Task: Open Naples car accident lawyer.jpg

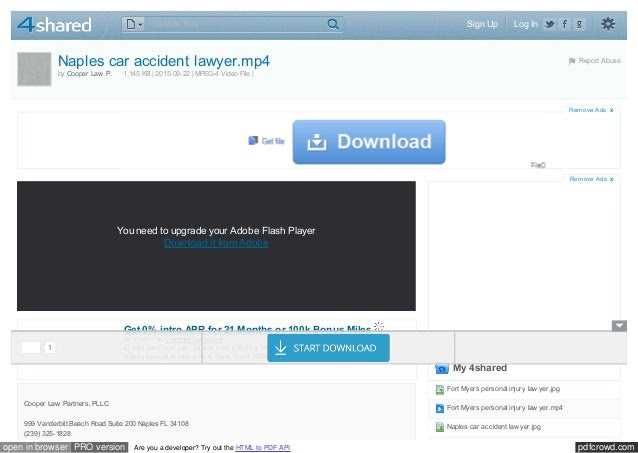Action: tap(494, 427)
